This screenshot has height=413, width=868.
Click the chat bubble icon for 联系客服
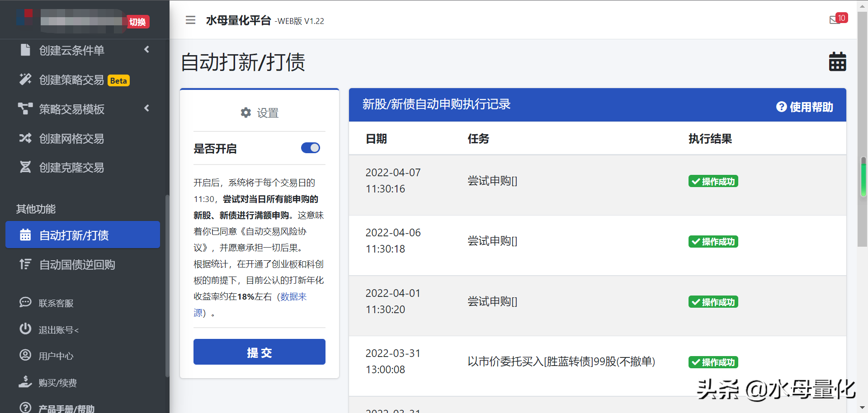coord(25,302)
